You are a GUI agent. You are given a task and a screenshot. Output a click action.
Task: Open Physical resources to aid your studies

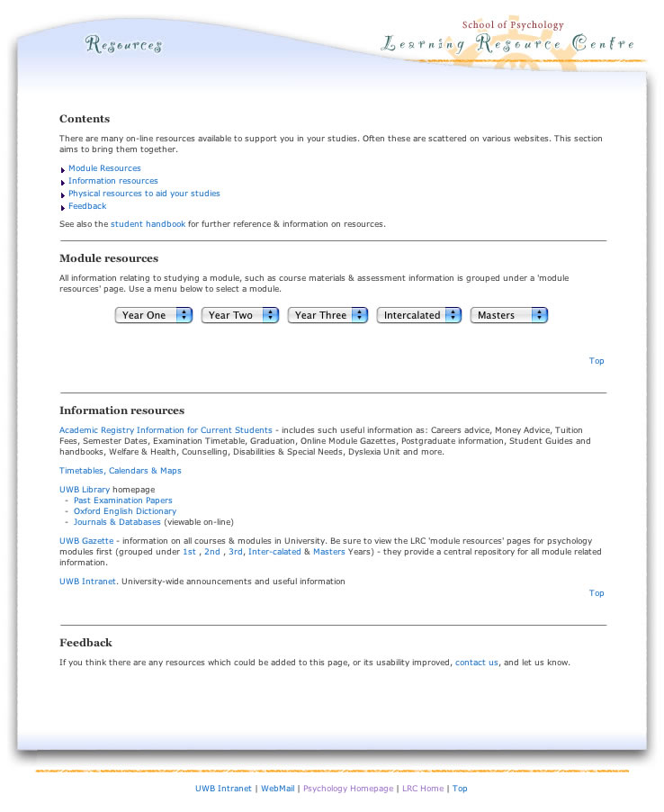[144, 194]
